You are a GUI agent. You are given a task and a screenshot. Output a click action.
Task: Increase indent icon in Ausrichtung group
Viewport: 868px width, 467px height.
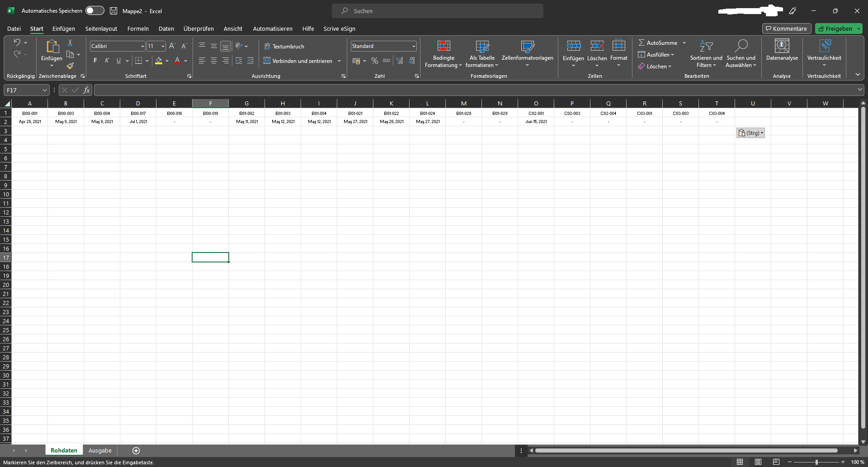(250, 61)
